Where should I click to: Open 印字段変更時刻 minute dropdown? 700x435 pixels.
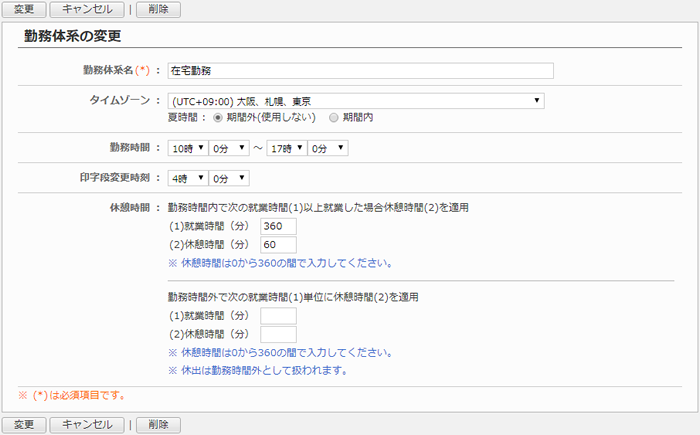(228, 178)
